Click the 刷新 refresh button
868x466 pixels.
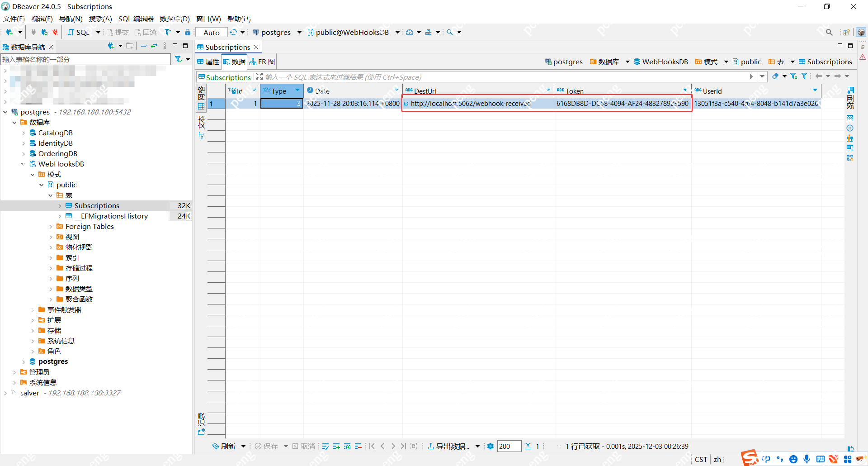(x=224, y=446)
